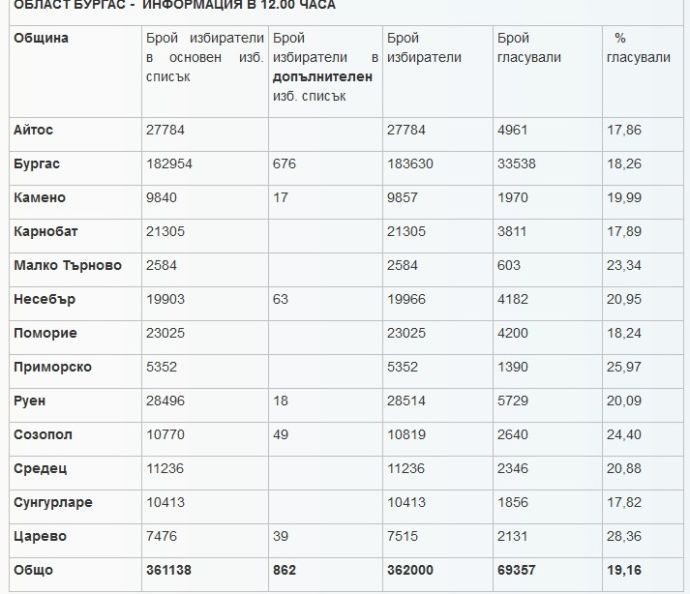
Task: Select the "% гласували" column header
Action: (x=637, y=48)
